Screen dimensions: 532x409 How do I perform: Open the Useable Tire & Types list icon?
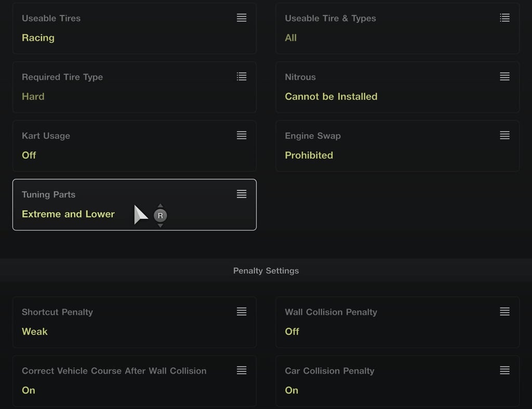[504, 18]
